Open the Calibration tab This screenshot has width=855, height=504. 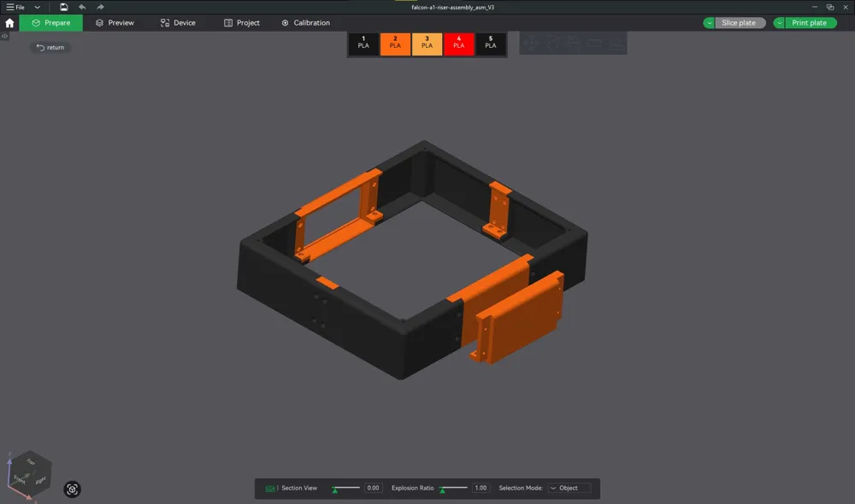point(305,22)
